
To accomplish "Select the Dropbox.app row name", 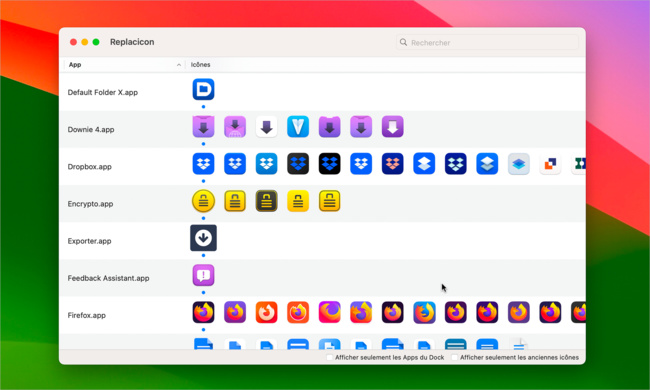I will click(x=90, y=167).
